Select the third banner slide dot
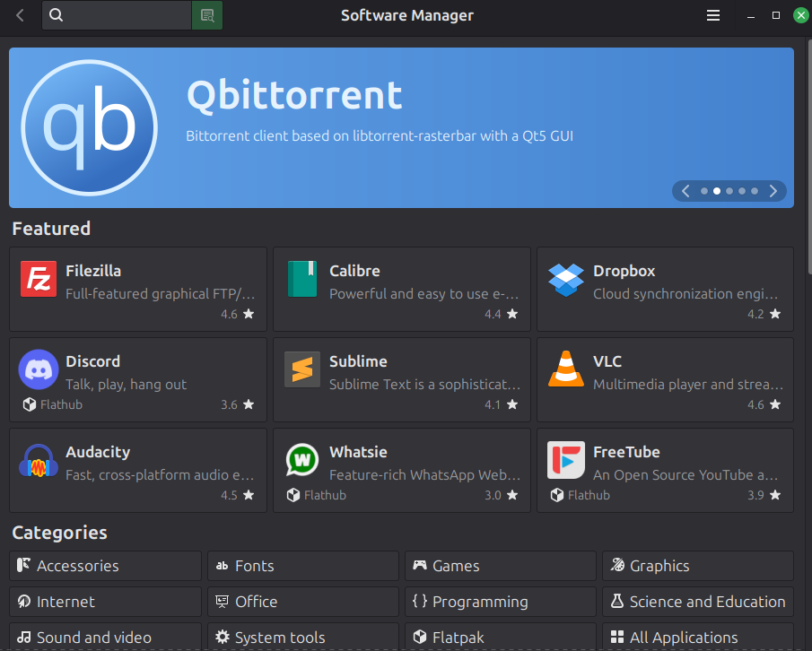The image size is (812, 651). tap(729, 191)
